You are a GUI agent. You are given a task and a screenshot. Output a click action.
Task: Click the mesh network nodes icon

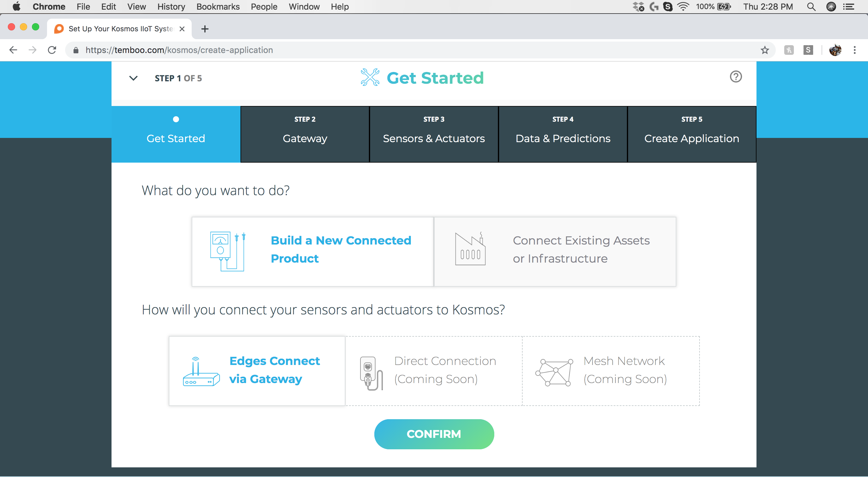pos(554,372)
